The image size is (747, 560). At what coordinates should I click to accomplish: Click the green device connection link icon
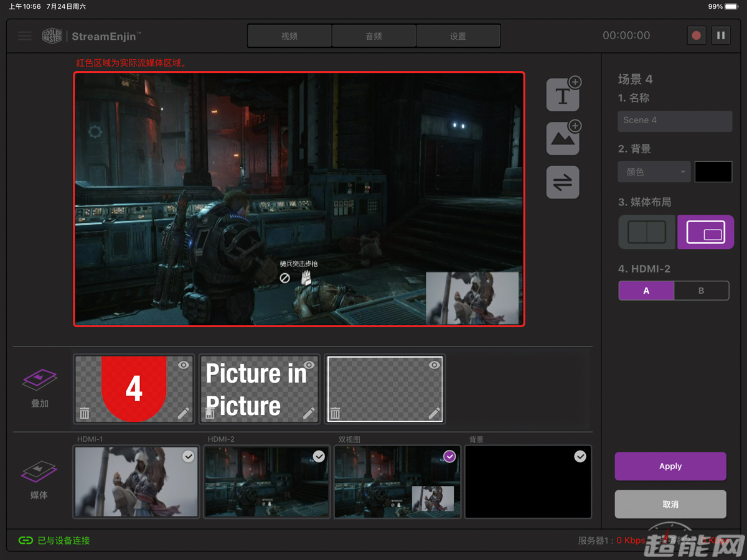[26, 540]
